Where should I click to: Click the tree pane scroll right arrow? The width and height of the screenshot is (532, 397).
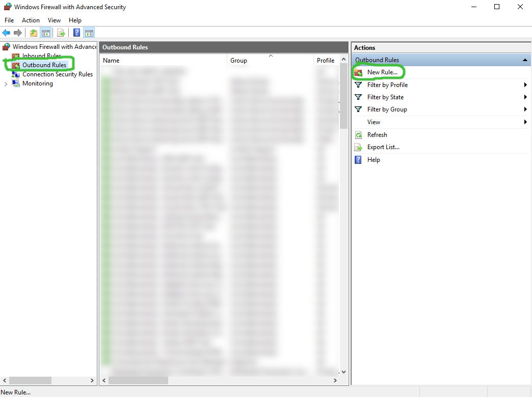point(92,380)
